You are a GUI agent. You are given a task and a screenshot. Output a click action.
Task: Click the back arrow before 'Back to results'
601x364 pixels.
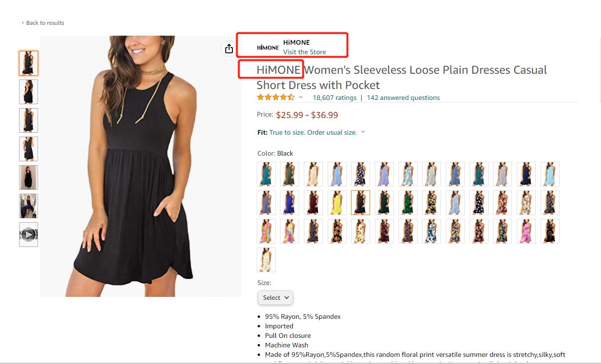coord(22,23)
